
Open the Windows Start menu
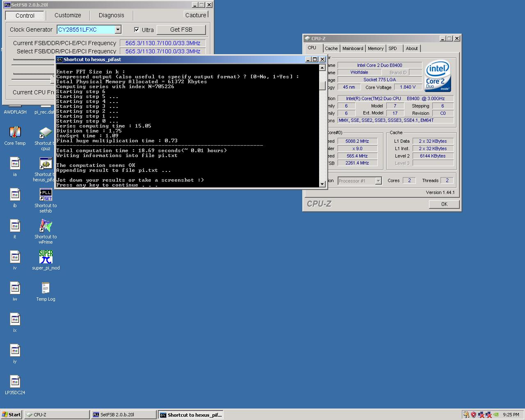[x=11, y=415]
